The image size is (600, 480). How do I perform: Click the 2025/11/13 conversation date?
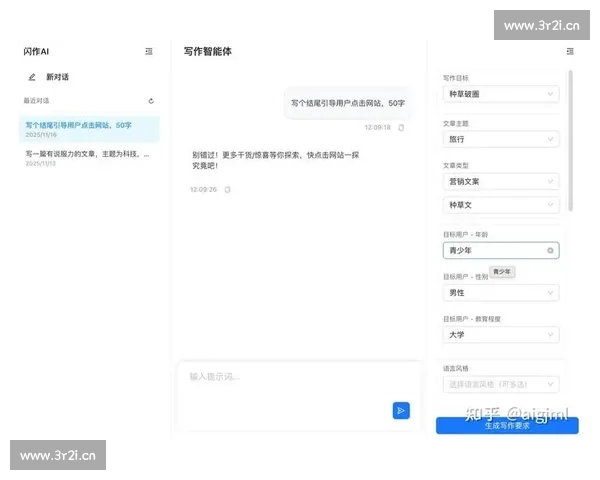41,163
